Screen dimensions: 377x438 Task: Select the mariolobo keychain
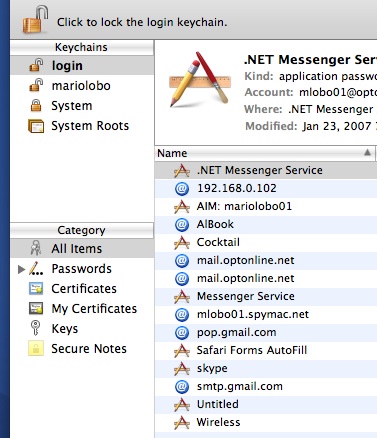point(82,86)
